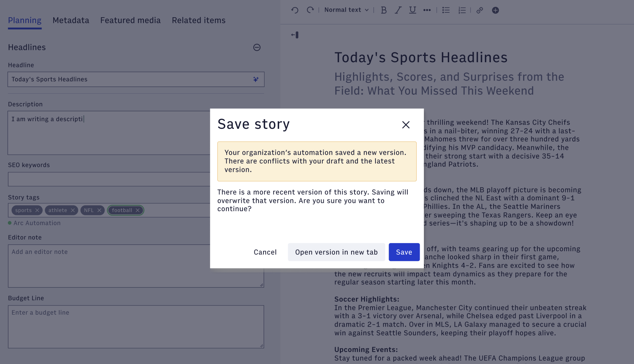Open the Featured media tab

coord(130,20)
